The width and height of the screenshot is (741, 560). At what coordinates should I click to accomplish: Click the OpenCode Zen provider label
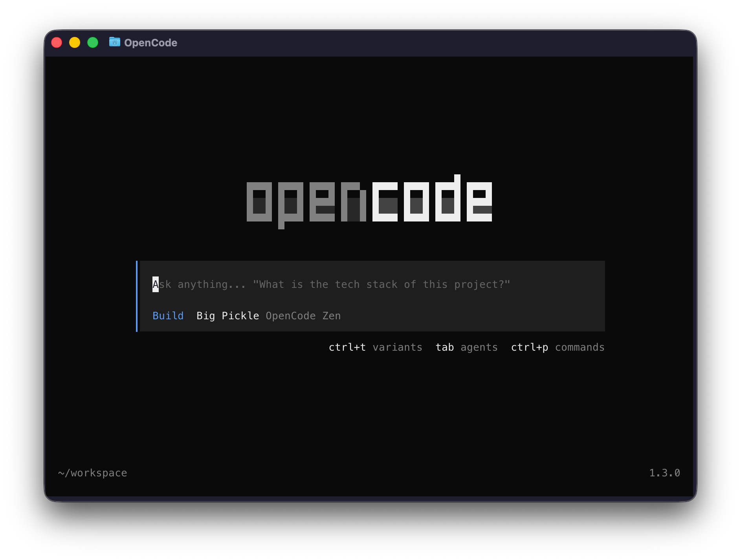303,316
